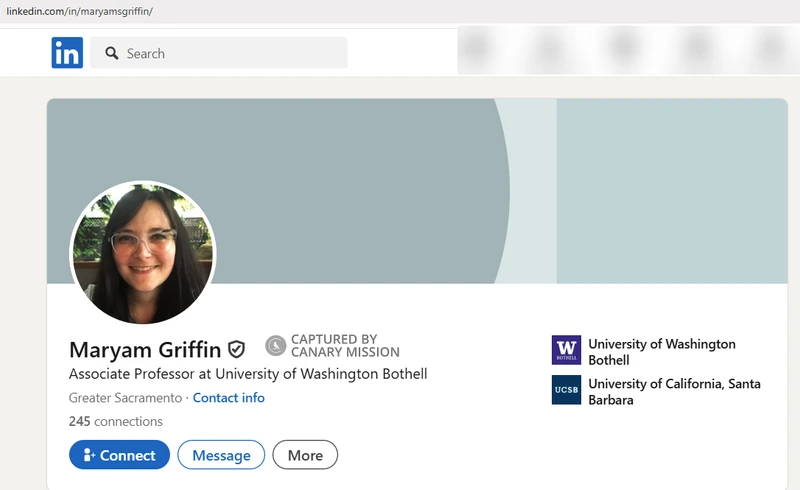Select the Maryam Griffin name heading
The height and width of the screenshot is (490, 800).
click(x=145, y=350)
